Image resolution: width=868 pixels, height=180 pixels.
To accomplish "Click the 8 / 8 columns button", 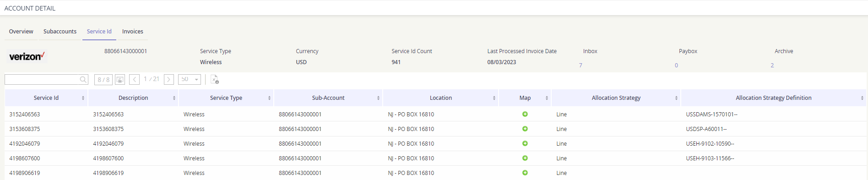I will click(103, 80).
